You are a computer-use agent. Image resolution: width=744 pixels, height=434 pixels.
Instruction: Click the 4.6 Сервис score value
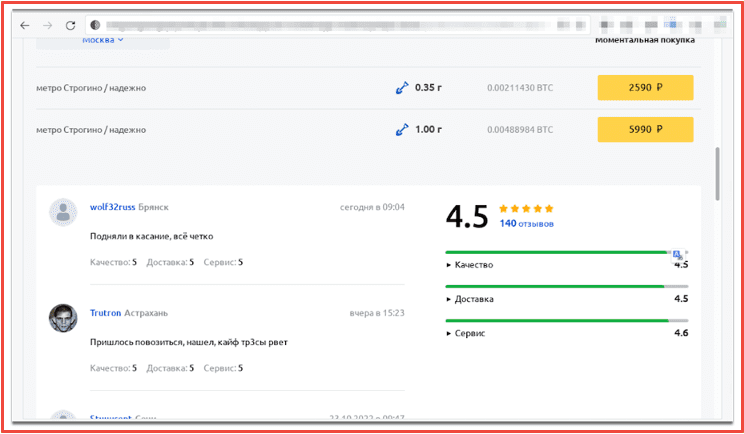click(681, 333)
